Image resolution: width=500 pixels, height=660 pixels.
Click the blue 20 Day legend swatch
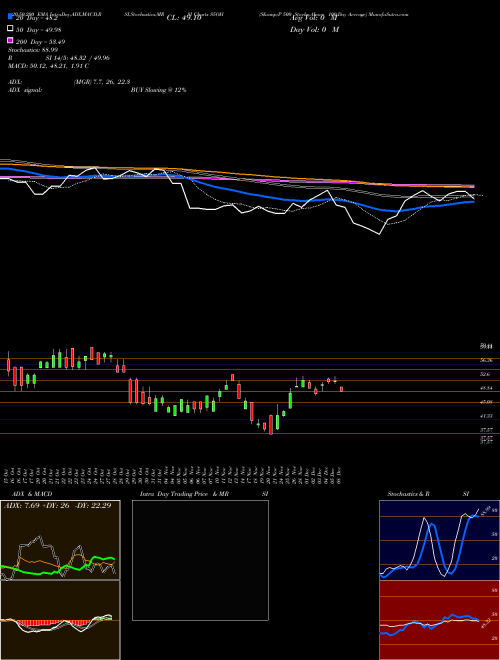click(x=10, y=16)
